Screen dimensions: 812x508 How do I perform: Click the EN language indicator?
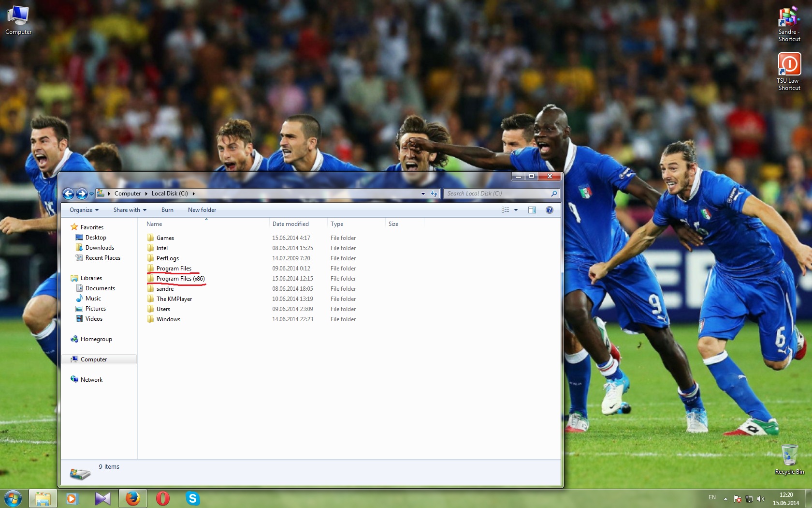click(x=712, y=497)
